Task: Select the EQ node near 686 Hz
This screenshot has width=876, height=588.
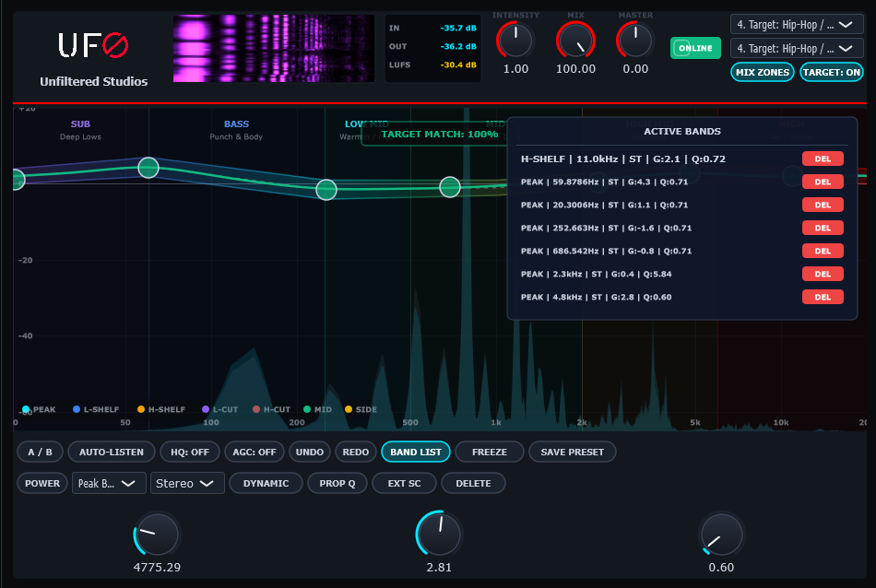Action: (450, 187)
